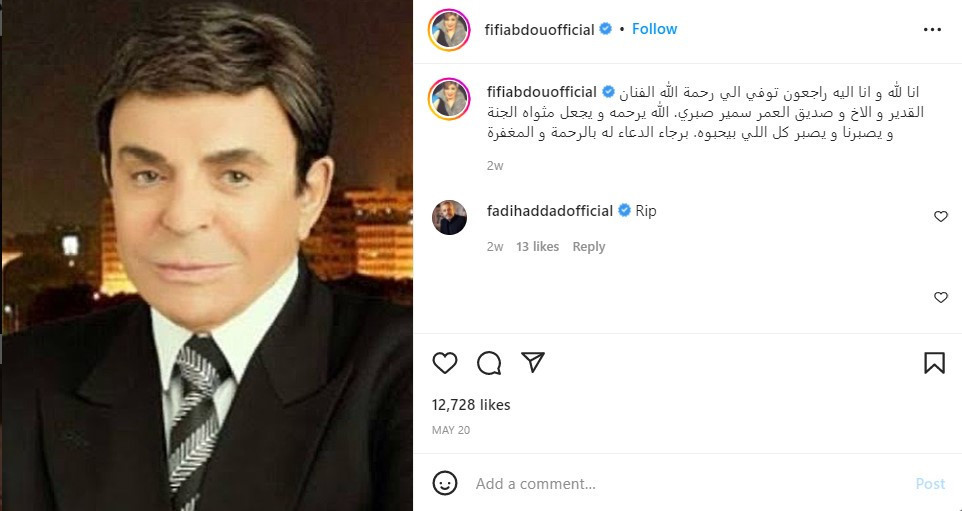This screenshot has height=511, width=962.
Task: Share post with paper plane icon
Action: [x=533, y=363]
